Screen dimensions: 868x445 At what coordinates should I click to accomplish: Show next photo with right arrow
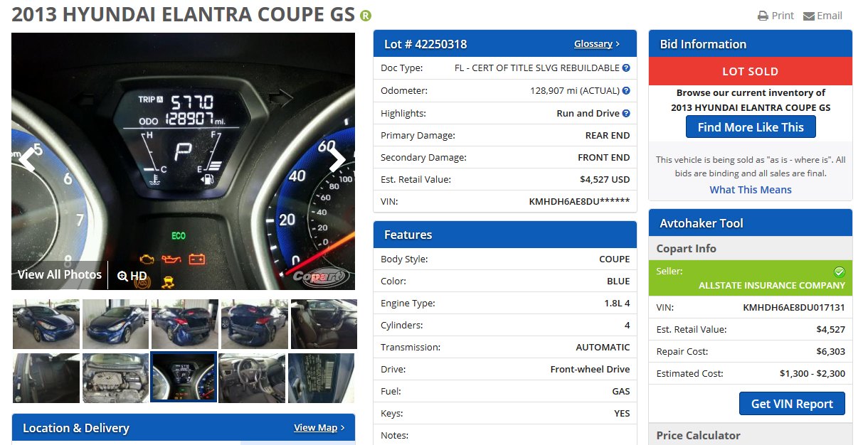337,161
